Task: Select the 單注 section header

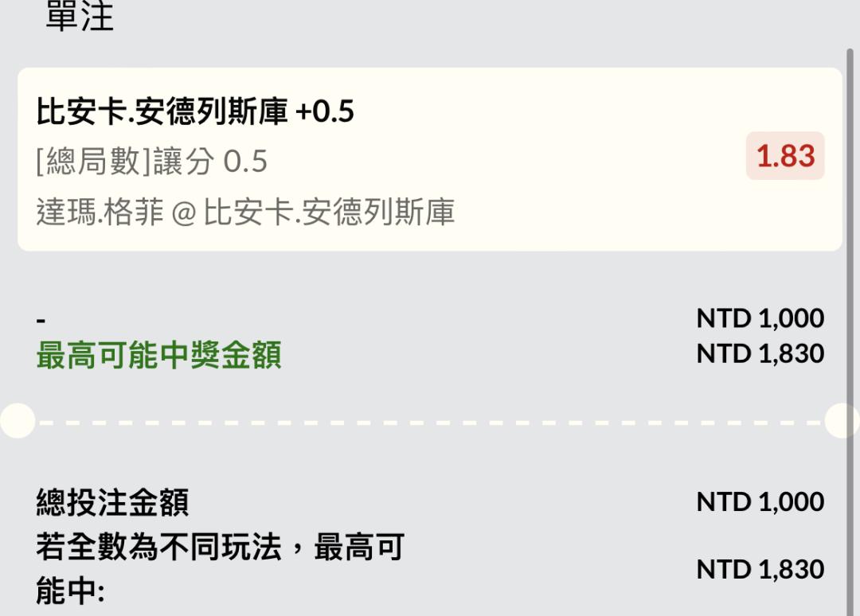Action: tap(80, 18)
